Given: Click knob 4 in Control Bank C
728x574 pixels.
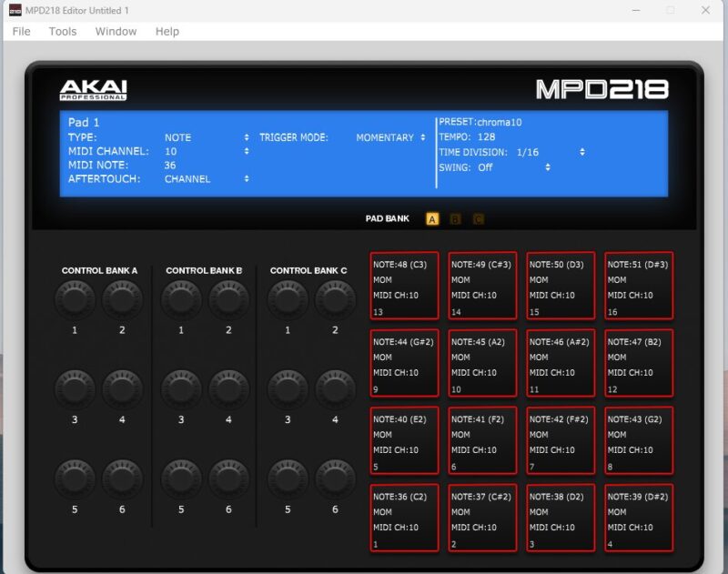Looking at the screenshot, I should (x=335, y=388).
